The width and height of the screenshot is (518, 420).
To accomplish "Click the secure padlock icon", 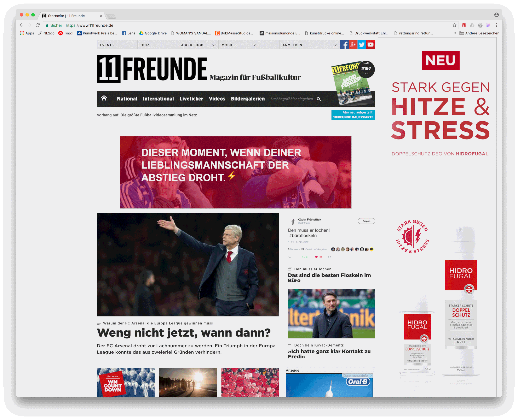I will (x=47, y=25).
